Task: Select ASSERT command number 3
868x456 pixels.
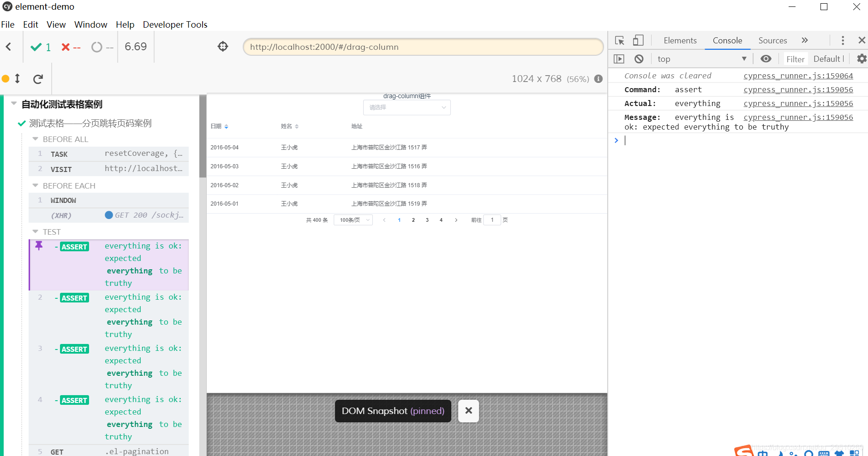Action: [109, 367]
